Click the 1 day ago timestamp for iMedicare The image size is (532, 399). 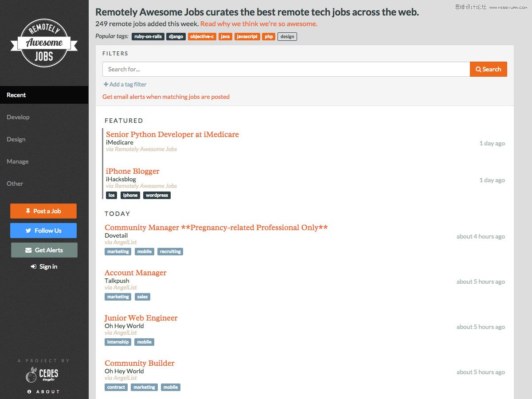pos(492,143)
